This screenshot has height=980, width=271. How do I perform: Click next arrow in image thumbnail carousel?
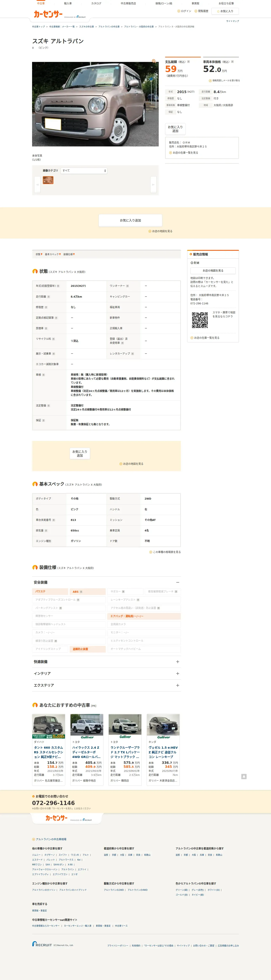[153, 184]
